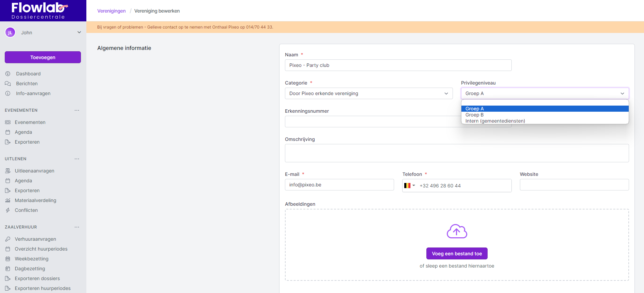Open the Evenementen section options menu
The width and height of the screenshot is (644, 293).
coord(77,110)
